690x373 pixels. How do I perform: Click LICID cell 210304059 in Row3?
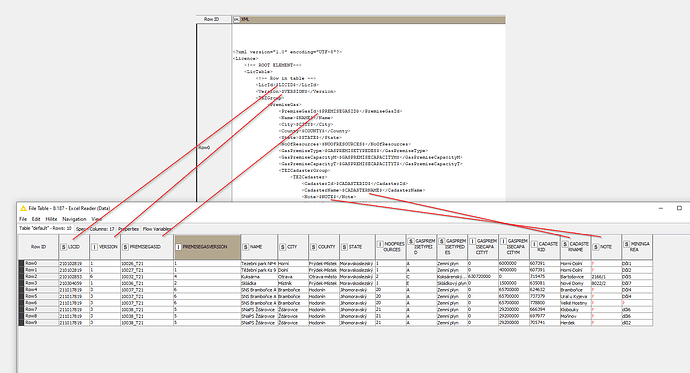coord(74,283)
